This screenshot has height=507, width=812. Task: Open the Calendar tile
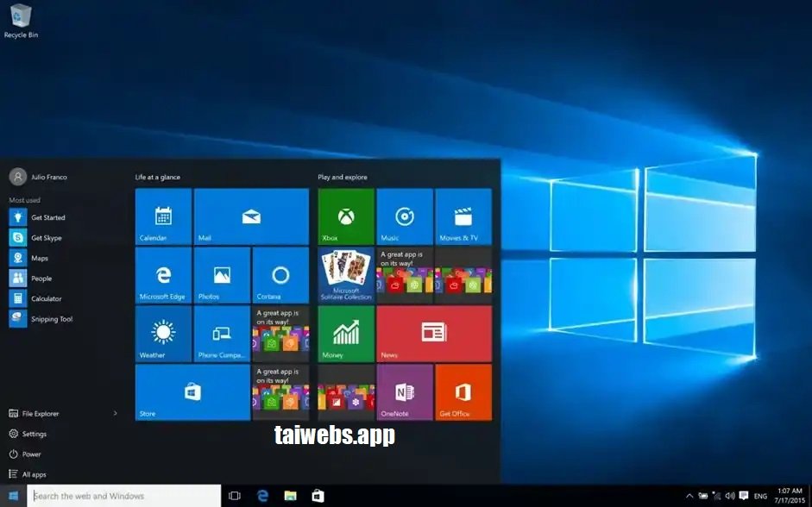coord(163,216)
